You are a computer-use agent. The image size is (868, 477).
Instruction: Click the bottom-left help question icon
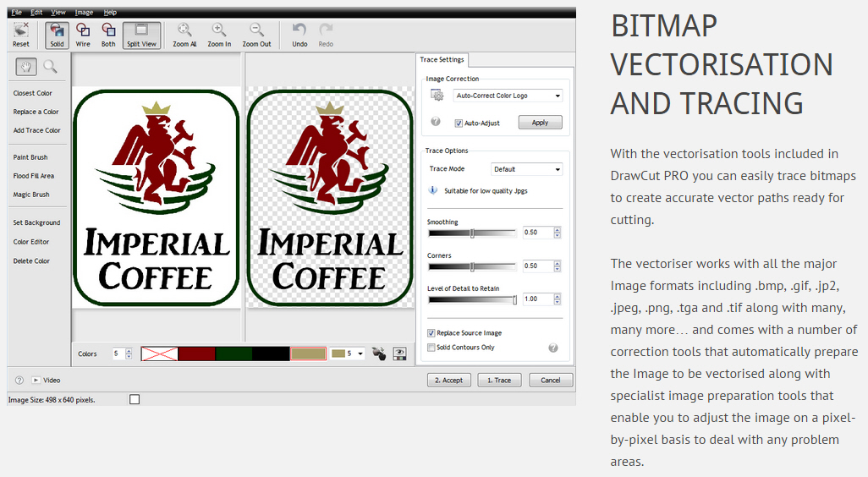[x=19, y=380]
